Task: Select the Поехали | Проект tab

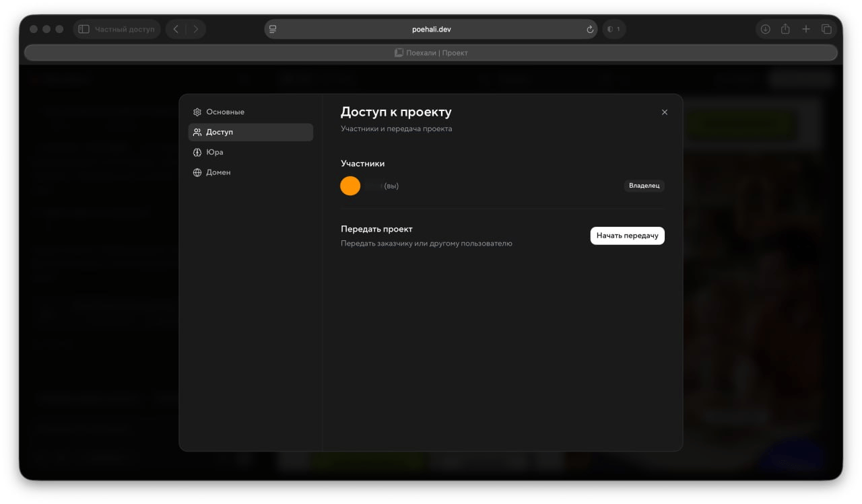Action: 431,52
